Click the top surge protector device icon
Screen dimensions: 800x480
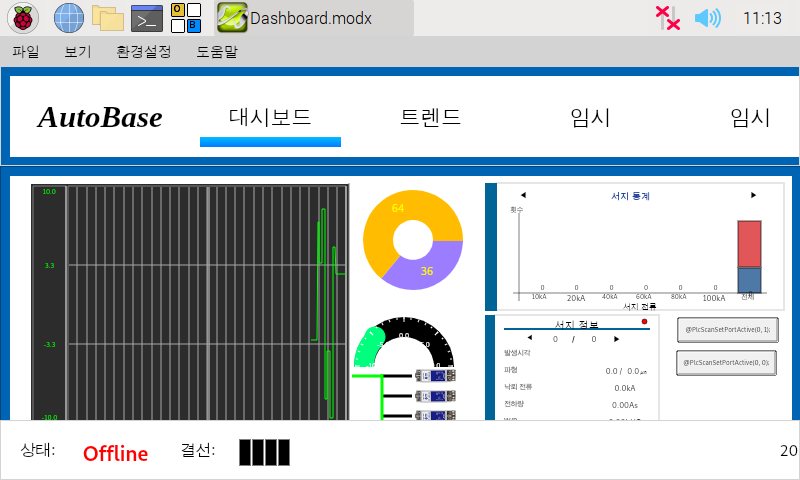tap(435, 376)
